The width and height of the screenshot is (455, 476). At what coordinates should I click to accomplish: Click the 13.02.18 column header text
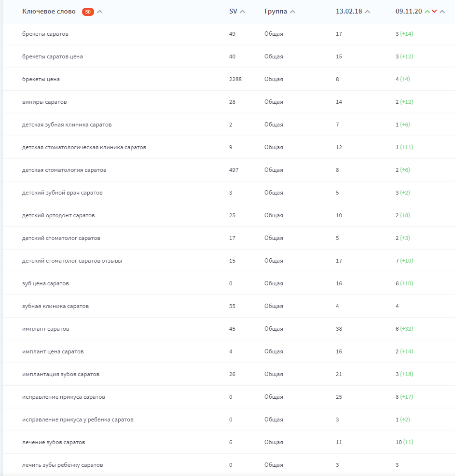coord(349,12)
